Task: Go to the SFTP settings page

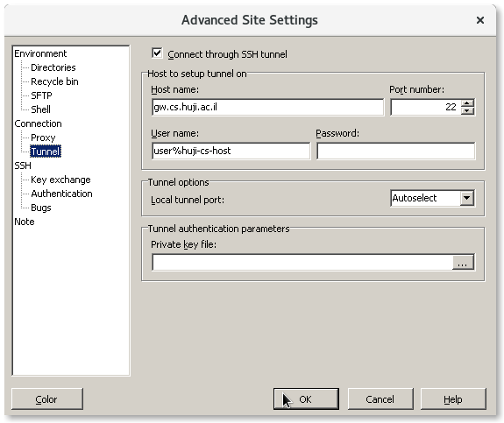Action: tap(41, 95)
